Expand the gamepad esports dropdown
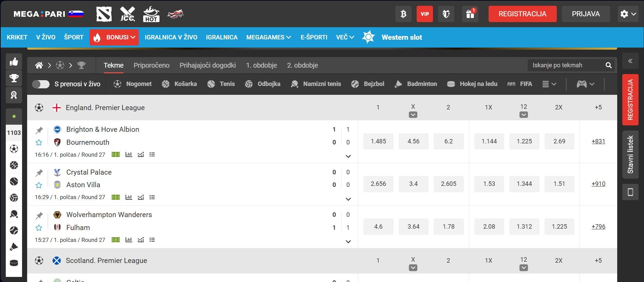 click(585, 84)
